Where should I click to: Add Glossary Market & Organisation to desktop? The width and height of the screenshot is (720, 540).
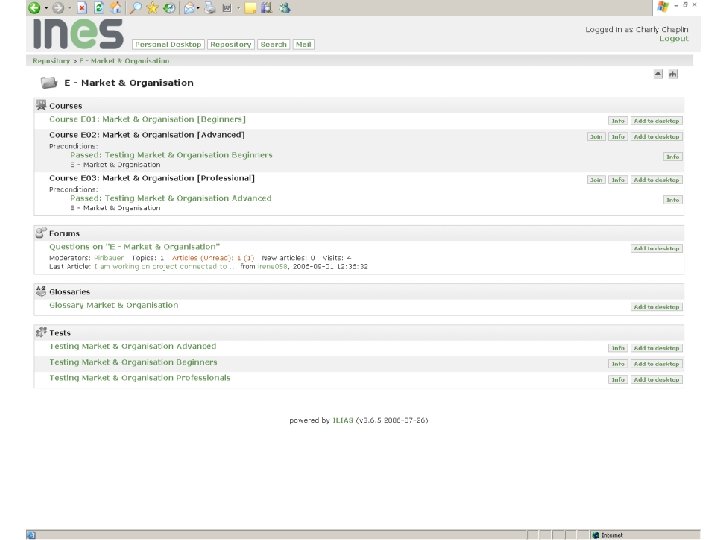point(657,307)
